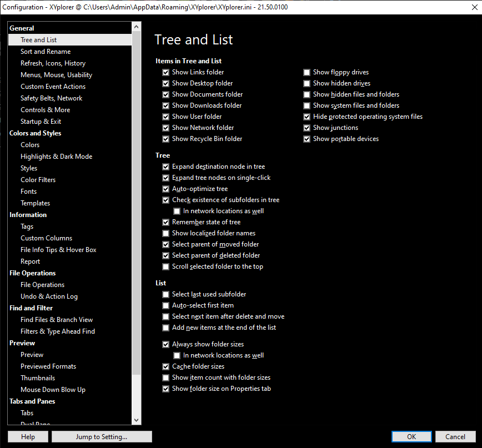Disable Show junctions
Screen dimensions: 482x448
[x=307, y=128]
